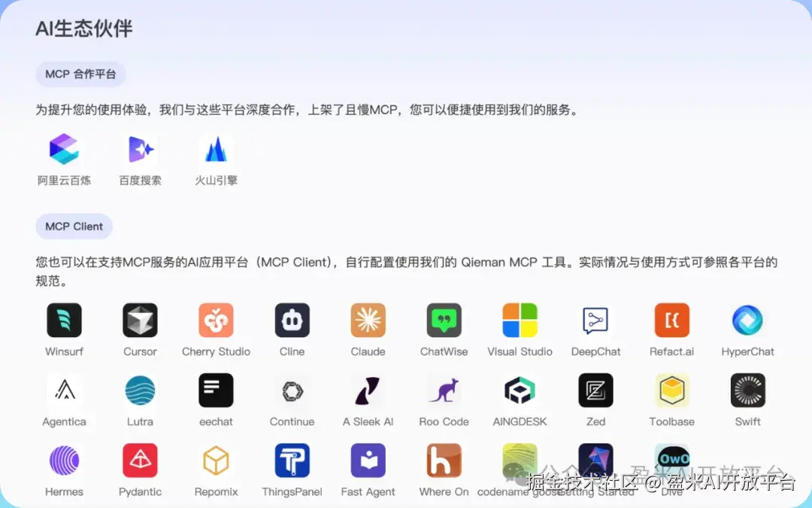Click the Cherry Studio icon
The width and height of the screenshot is (812, 508).
click(216, 320)
